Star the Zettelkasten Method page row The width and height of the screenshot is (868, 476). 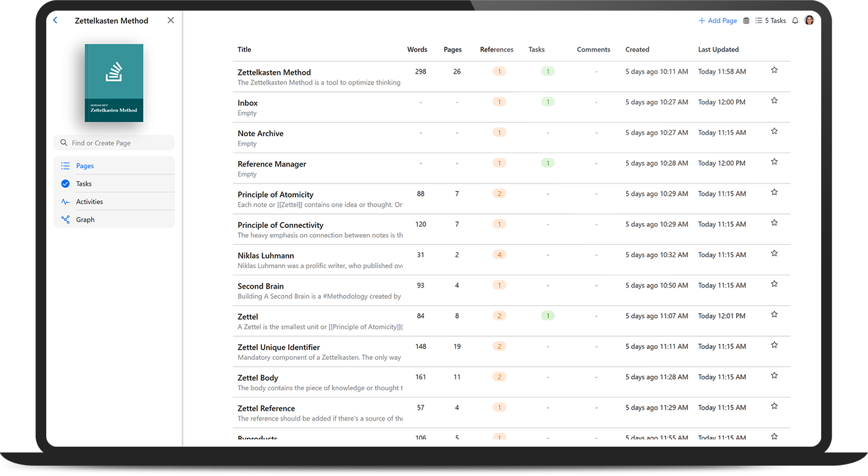774,71
